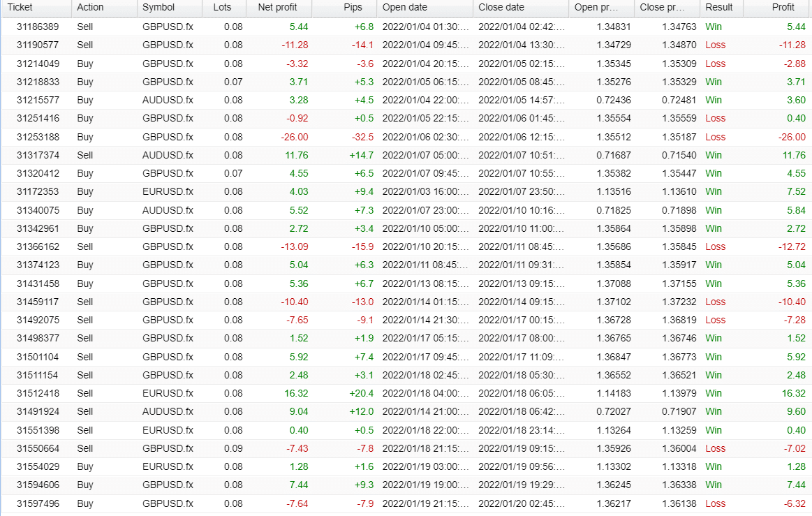Select ticket 31550664
Viewport: 812px width, 516px height.
[38, 449]
